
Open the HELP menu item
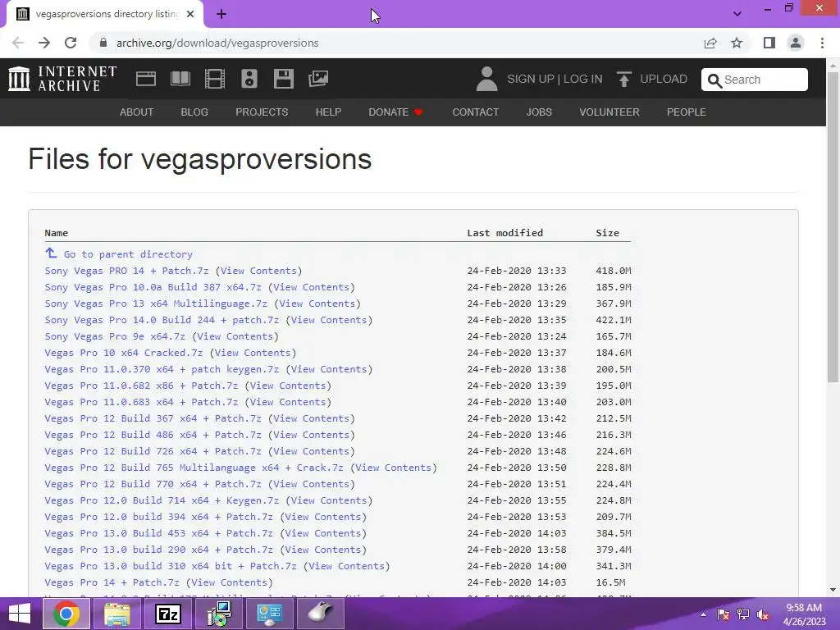(x=328, y=112)
